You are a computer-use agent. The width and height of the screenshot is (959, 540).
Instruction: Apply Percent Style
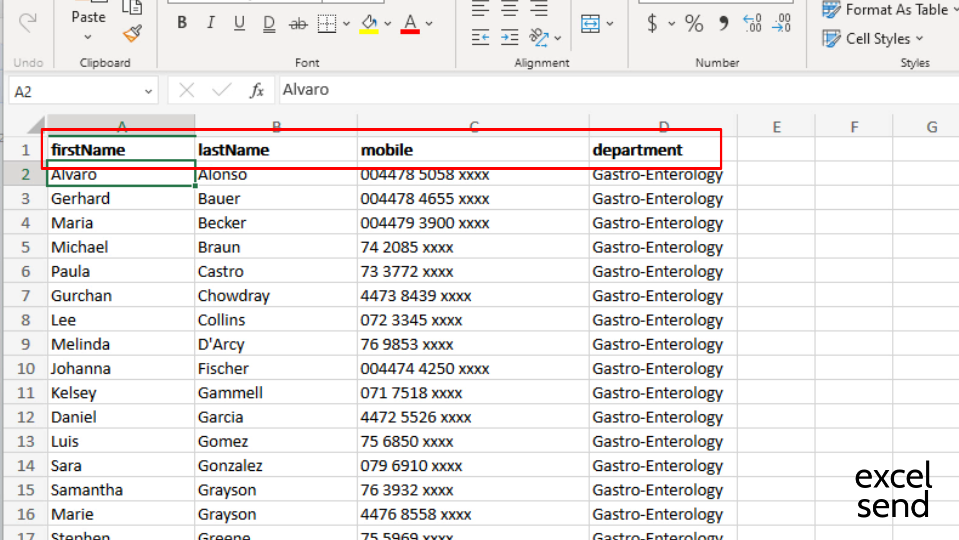(694, 23)
